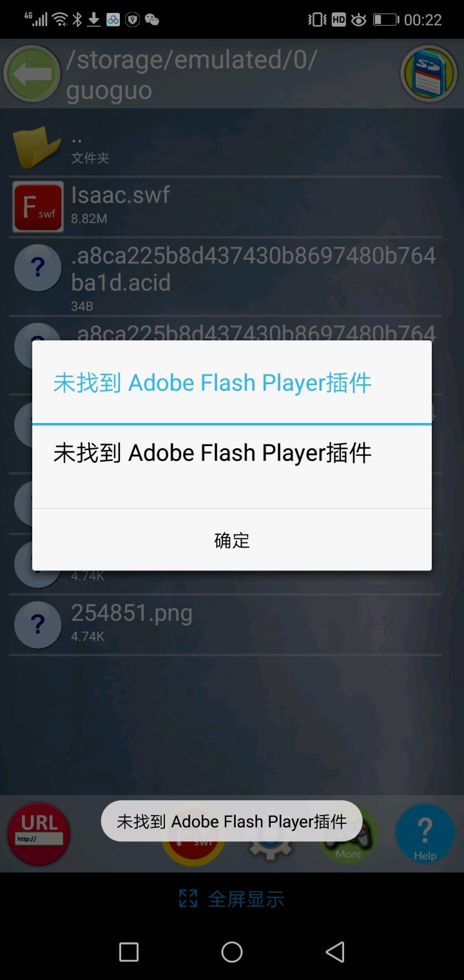Image resolution: width=464 pixels, height=980 pixels.
Task: Open the ba1d.acid file entry
Action: tap(226, 277)
